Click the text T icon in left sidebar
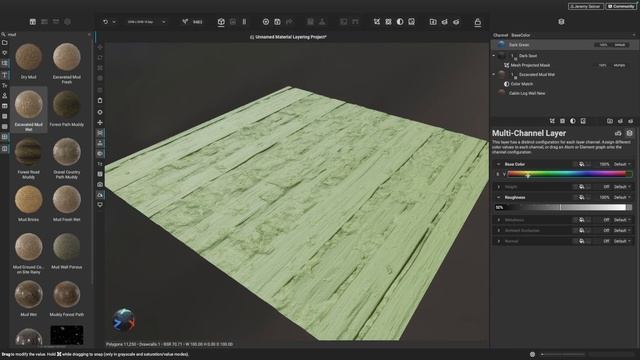The width and height of the screenshot is (640, 360). (x=4, y=75)
